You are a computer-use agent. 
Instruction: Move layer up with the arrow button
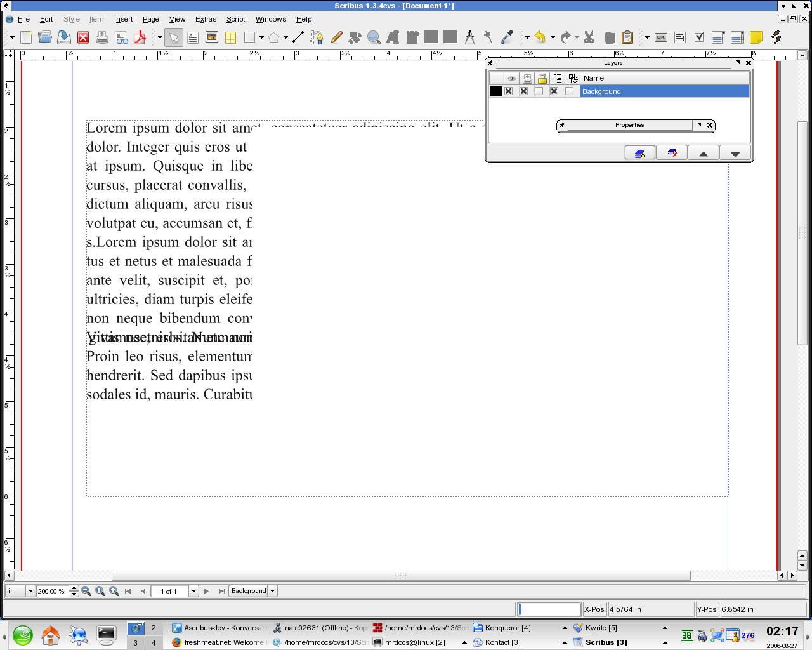(704, 154)
